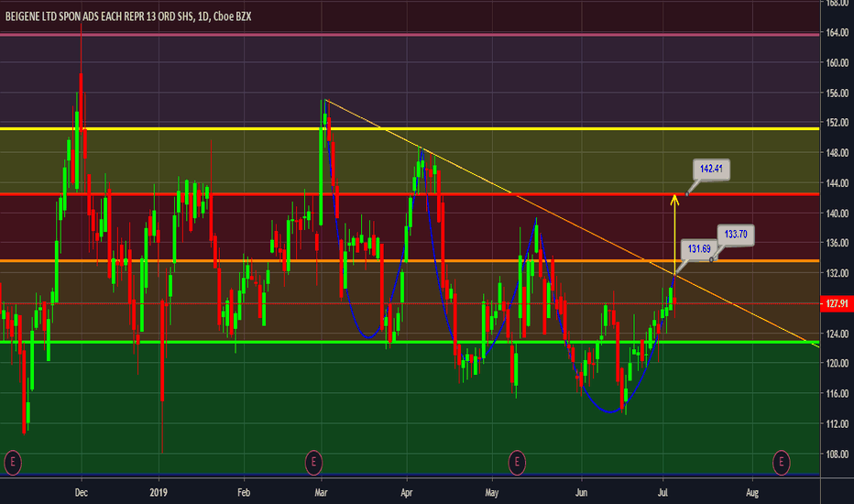This screenshot has height=504, width=854.
Task: Click the Aug label on time axis
Action: tap(751, 493)
